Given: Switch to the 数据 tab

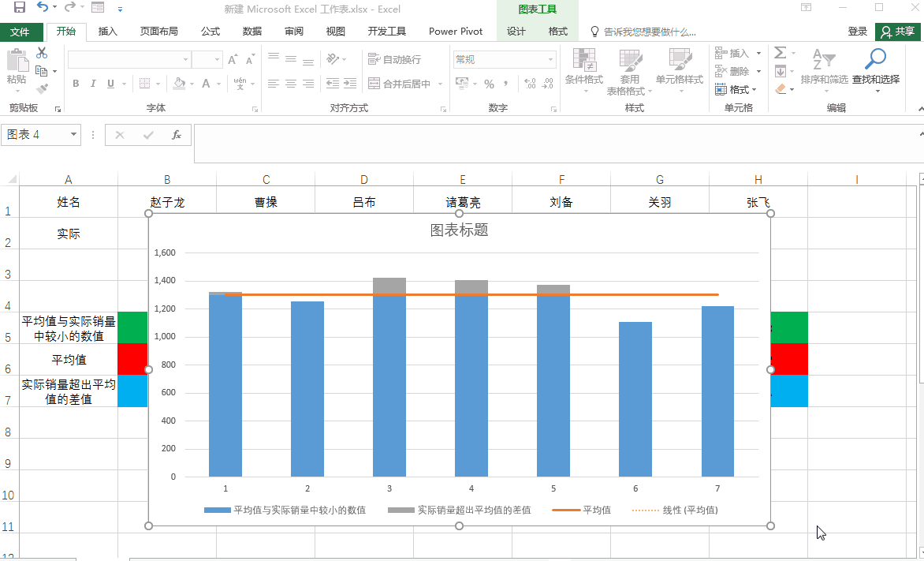Looking at the screenshot, I should pyautogui.click(x=252, y=32).
